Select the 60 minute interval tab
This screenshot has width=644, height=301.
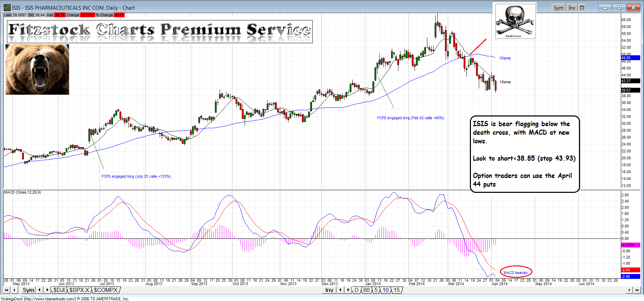367,290
